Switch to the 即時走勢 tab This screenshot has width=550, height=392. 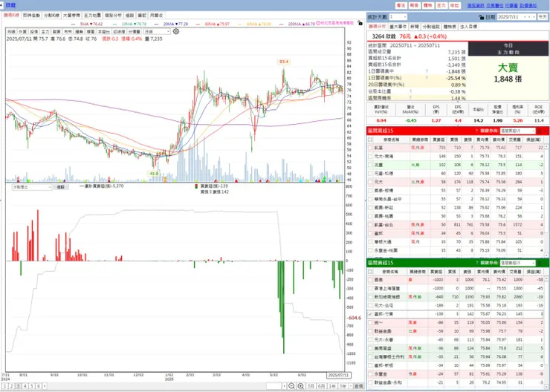(31, 16)
